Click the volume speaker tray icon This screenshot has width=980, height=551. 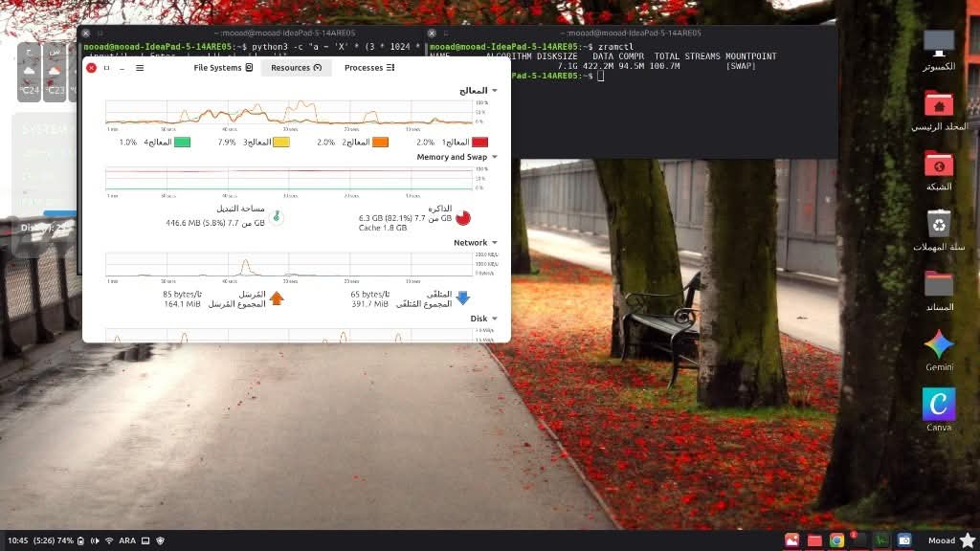95,540
